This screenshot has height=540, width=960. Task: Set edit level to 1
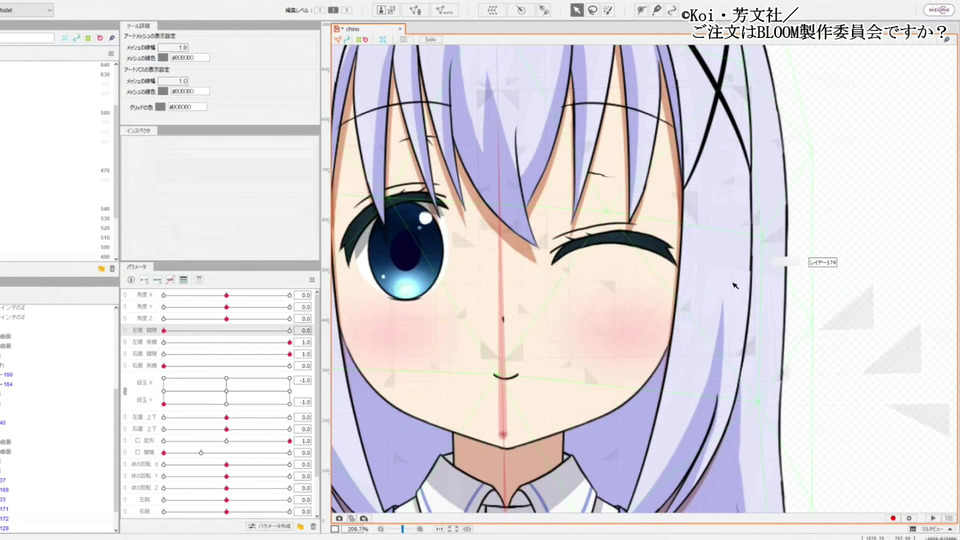tap(320, 10)
